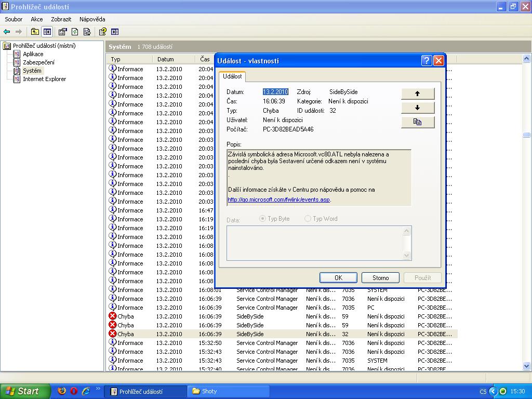Expand the Quick Launch overflow chevron
Screen dimensions: 532x399
pyautogui.click(x=98, y=389)
